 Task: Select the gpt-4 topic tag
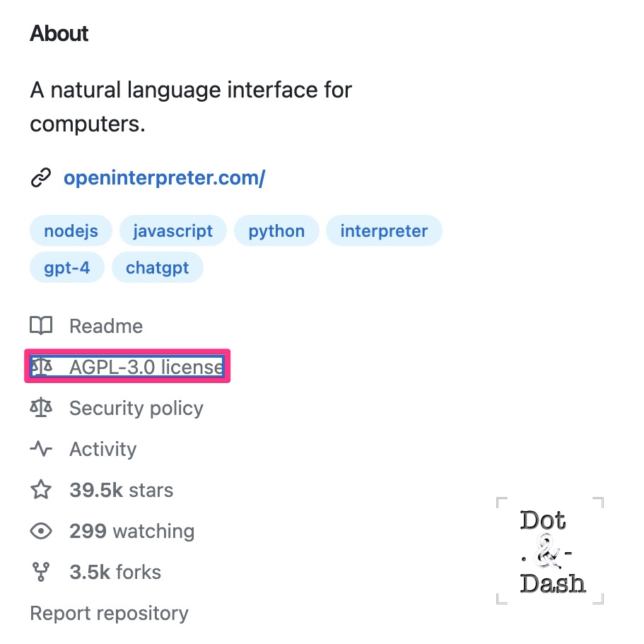coord(67,267)
